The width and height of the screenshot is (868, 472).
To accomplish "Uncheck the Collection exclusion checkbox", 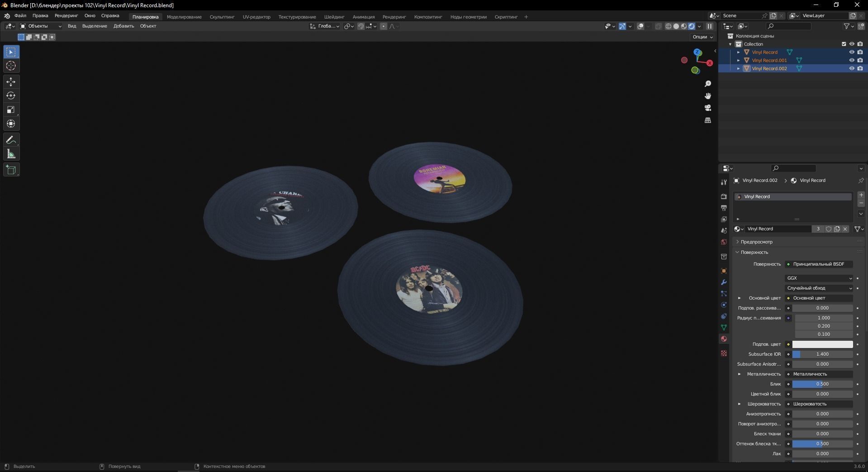I will tap(844, 44).
